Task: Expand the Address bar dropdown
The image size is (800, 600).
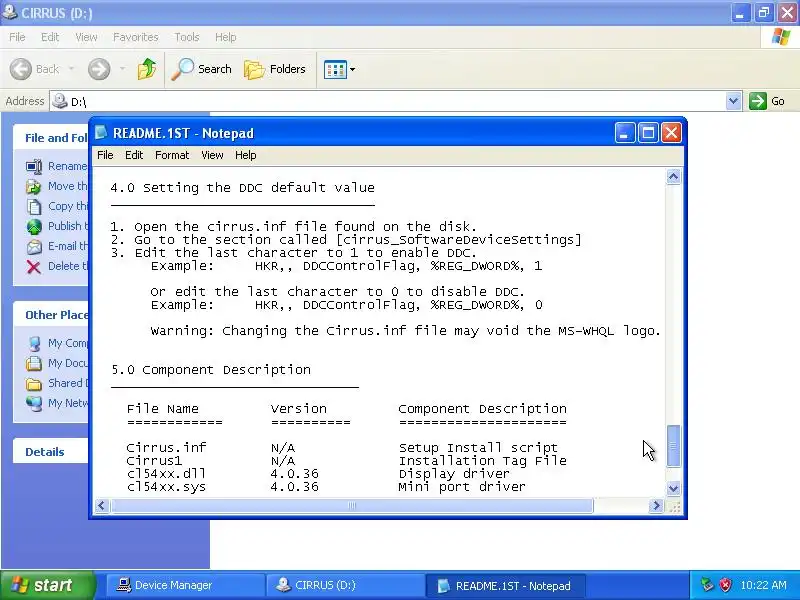Action: coord(733,101)
